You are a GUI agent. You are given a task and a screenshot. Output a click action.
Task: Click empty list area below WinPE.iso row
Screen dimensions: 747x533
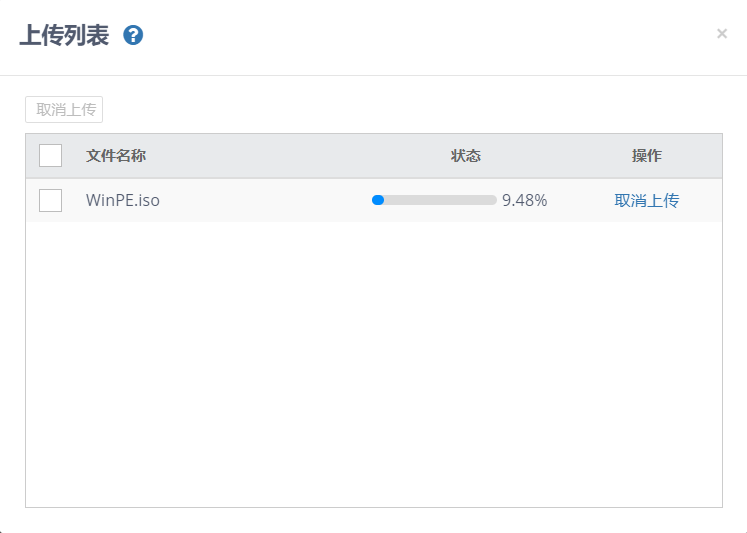tap(373, 360)
